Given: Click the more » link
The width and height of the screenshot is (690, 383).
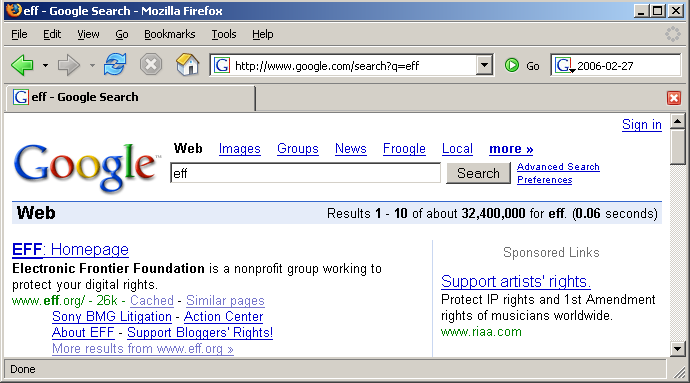Looking at the screenshot, I should (511, 149).
